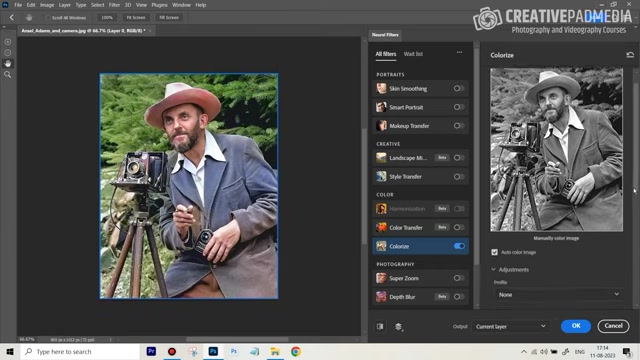
Task: Enable the Skin Smoothing toggle
Action: (458, 88)
